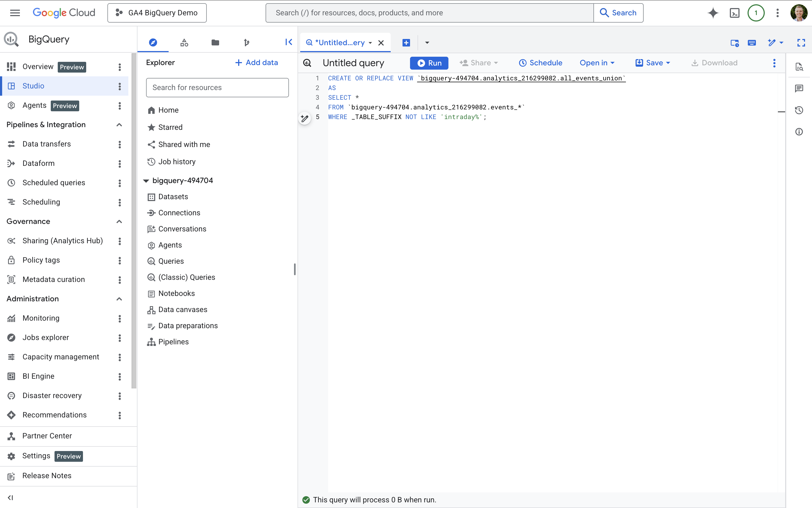
Task: Close the Untitled query tab
Action: pos(381,43)
